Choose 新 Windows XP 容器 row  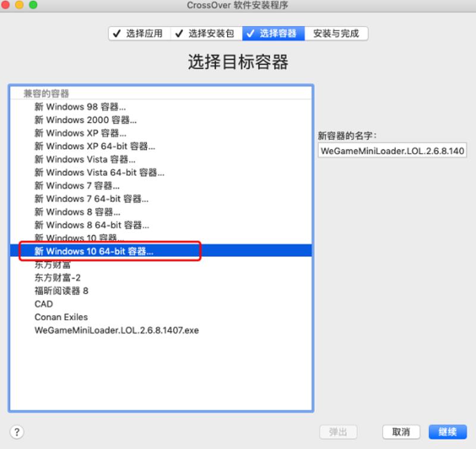pyautogui.click(x=161, y=133)
